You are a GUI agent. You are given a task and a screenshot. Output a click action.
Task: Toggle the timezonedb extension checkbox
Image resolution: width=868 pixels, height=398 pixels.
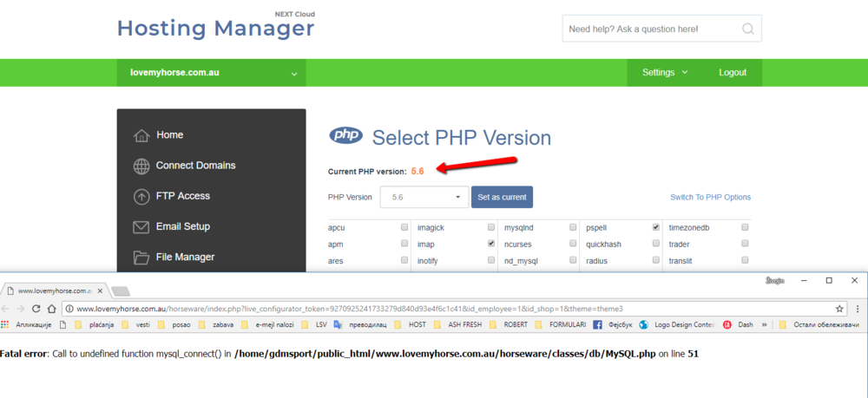[745, 227]
